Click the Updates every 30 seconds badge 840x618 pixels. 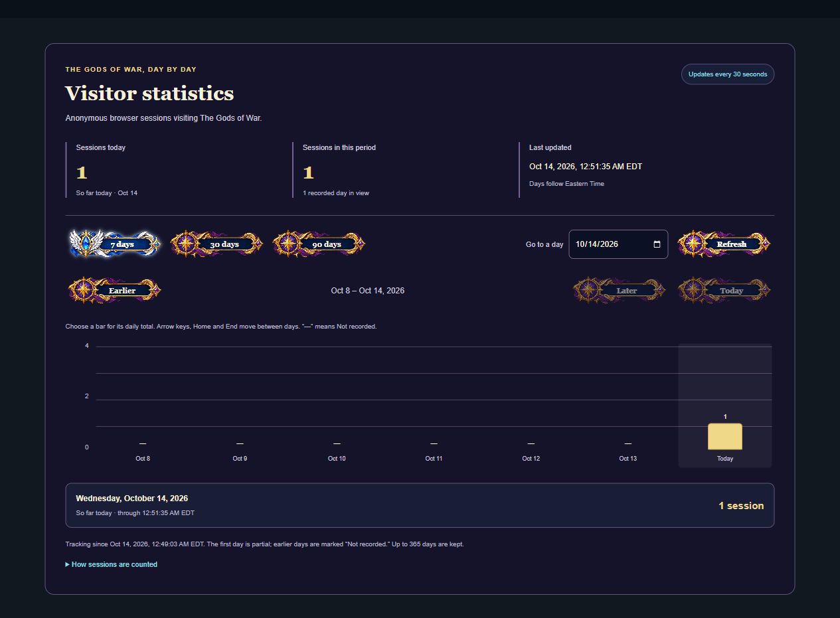pos(728,74)
